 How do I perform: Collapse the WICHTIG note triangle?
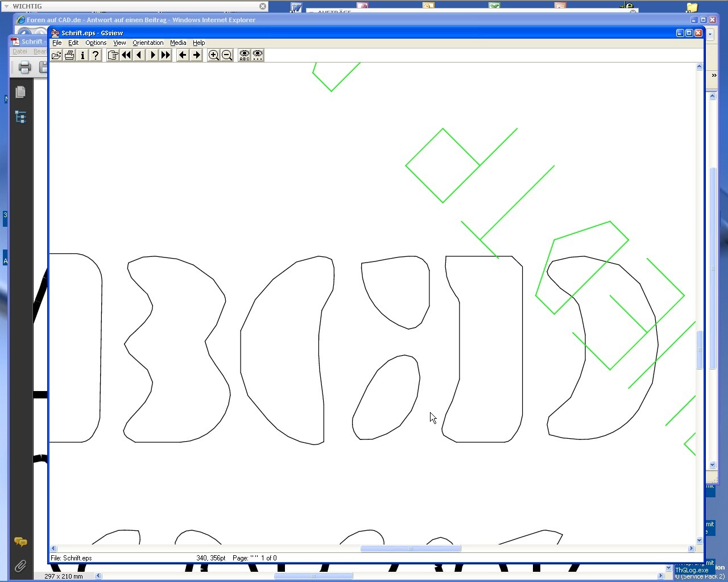6,6
